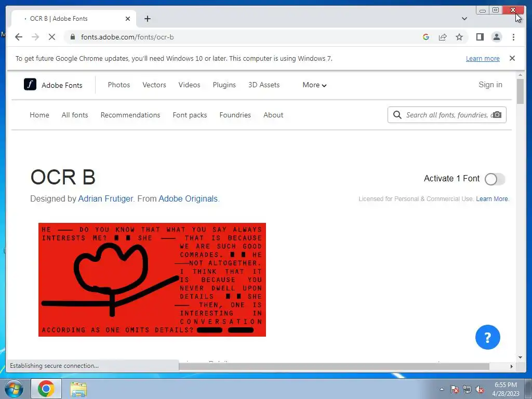The width and height of the screenshot is (532, 399).
Task: Open the Google icon in address bar
Action: click(x=426, y=37)
